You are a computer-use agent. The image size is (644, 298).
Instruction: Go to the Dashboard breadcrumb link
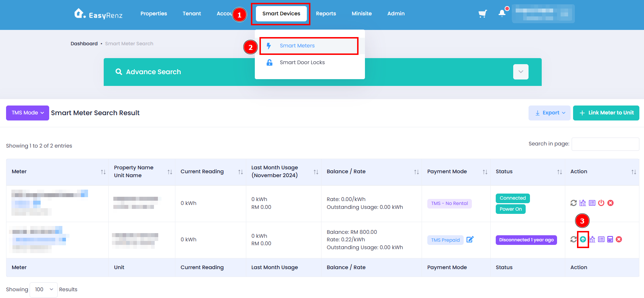tap(84, 43)
